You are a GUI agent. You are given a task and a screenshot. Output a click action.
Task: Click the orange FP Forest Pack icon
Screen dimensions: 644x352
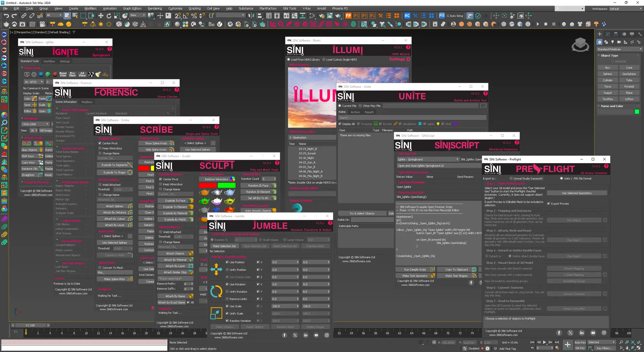coord(348,16)
